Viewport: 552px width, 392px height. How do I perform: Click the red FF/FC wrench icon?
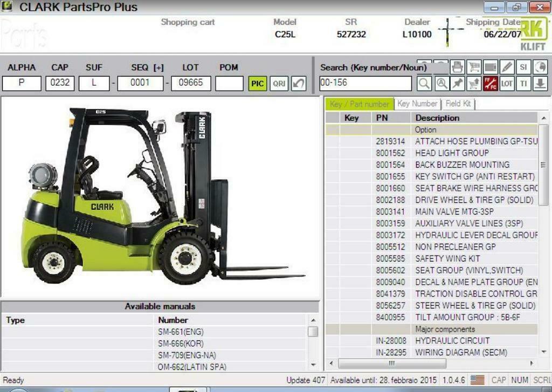click(x=491, y=84)
